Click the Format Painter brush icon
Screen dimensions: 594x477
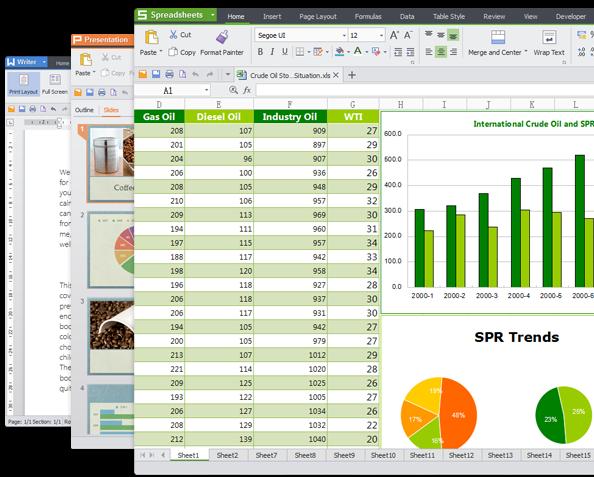pyautogui.click(x=222, y=37)
